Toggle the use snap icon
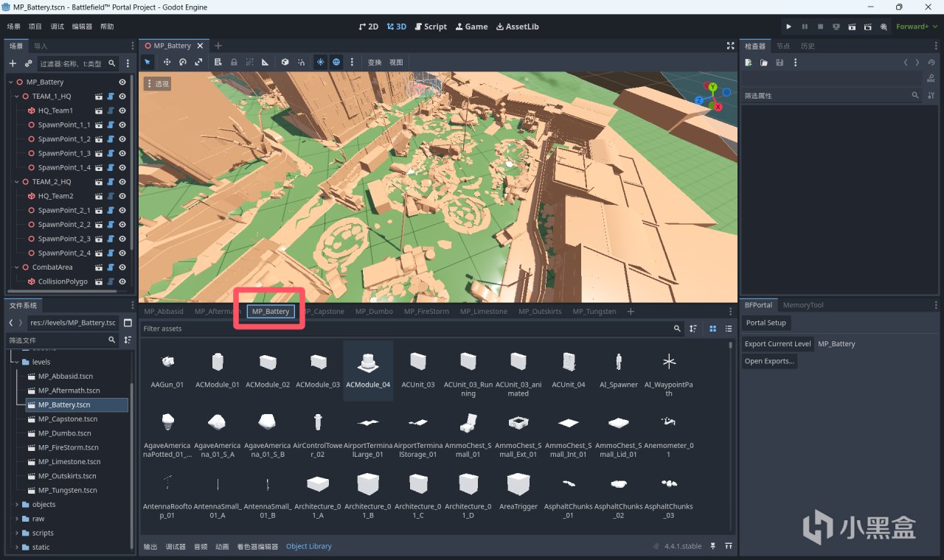This screenshot has height=560, width=944. click(x=301, y=63)
